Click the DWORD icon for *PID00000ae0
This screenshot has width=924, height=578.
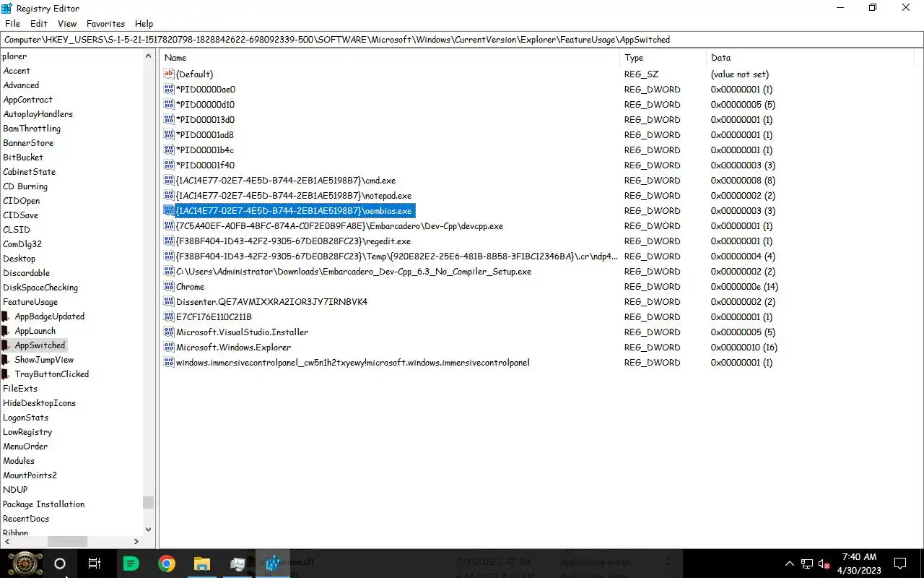tap(169, 89)
